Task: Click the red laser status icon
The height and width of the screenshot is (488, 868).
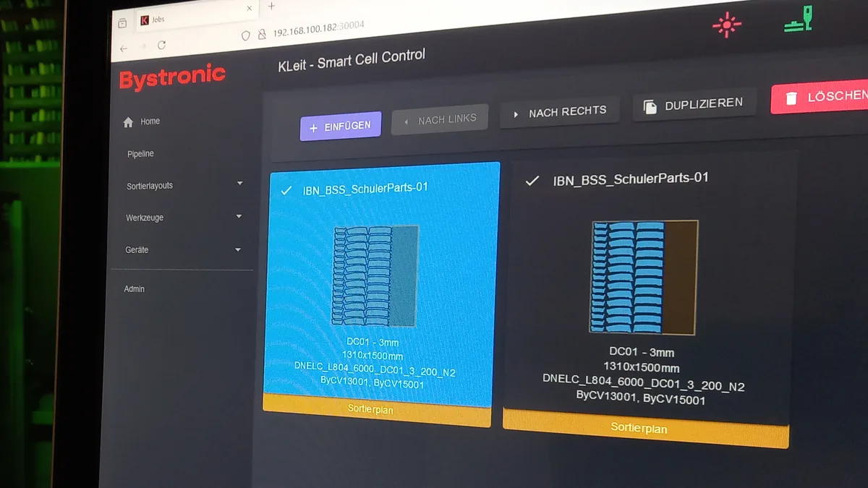Action: (x=726, y=25)
